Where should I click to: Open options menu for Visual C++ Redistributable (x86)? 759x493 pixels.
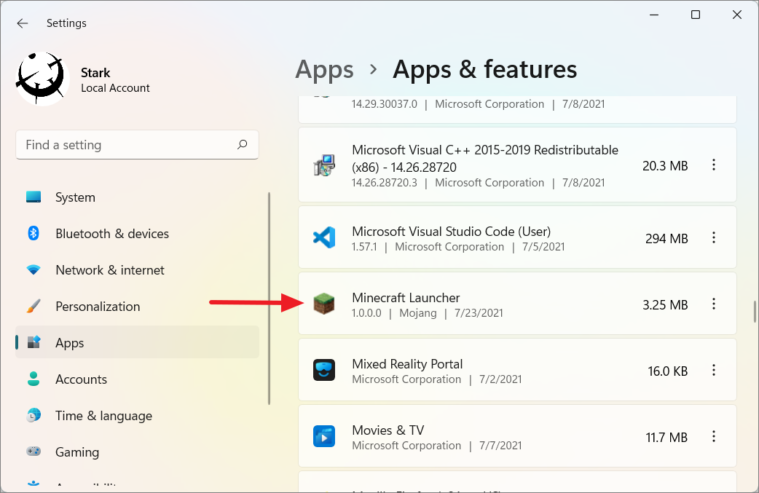tap(713, 165)
